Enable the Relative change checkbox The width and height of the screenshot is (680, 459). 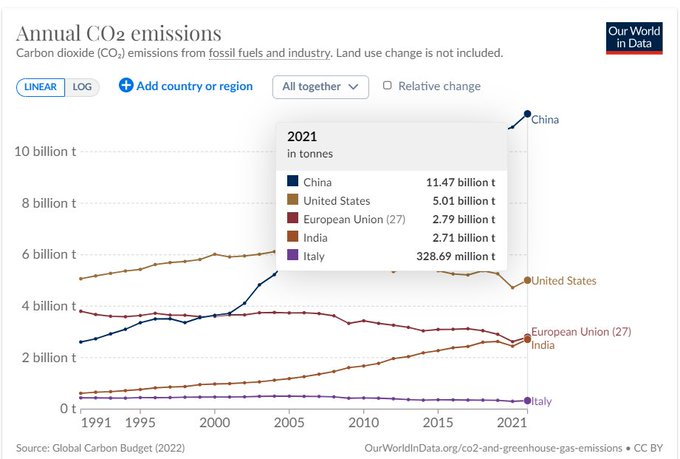coord(388,86)
